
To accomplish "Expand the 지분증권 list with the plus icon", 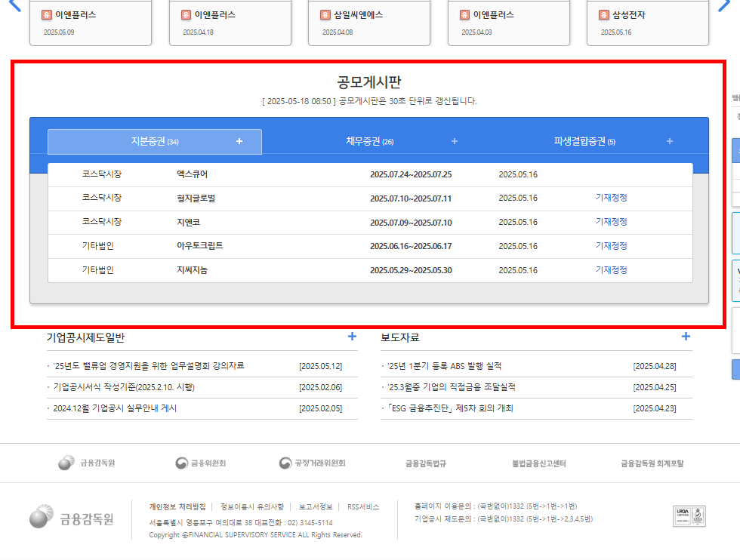I will pyautogui.click(x=240, y=141).
